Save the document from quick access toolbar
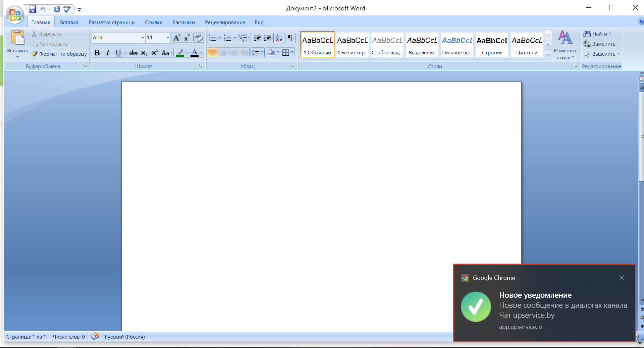Screen dimensions: 644x348 (33, 9)
